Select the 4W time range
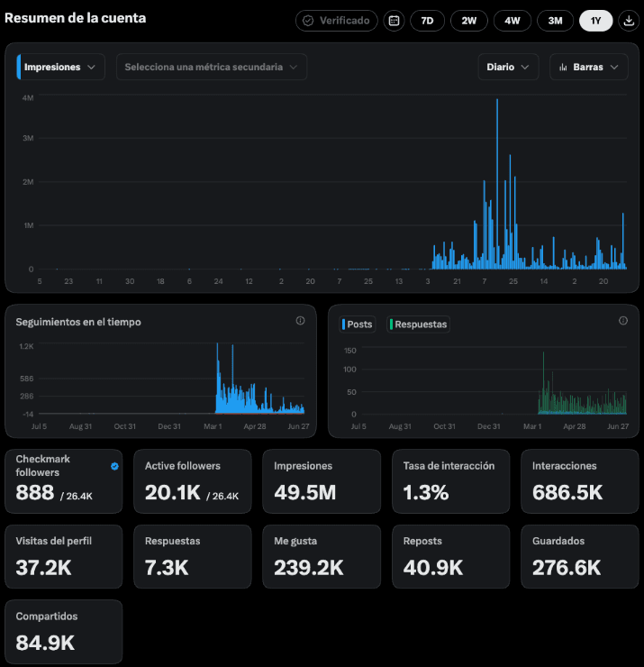This screenshot has height=667, width=644. pyautogui.click(x=512, y=21)
